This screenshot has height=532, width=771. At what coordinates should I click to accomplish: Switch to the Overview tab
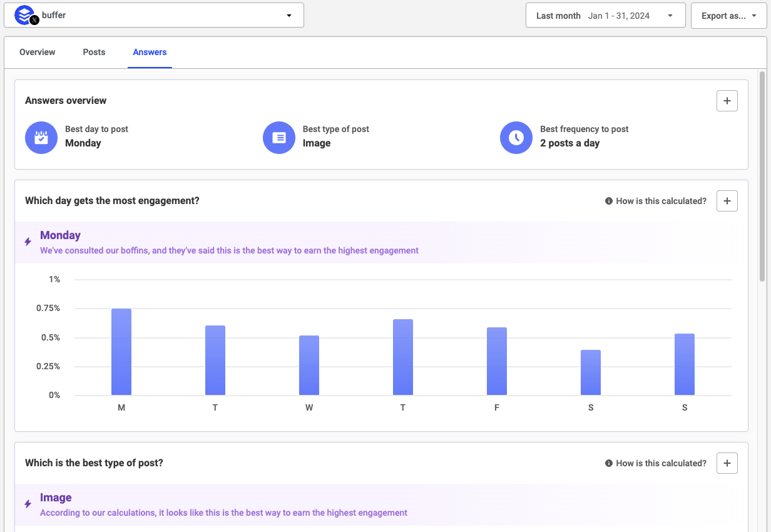[x=38, y=52]
